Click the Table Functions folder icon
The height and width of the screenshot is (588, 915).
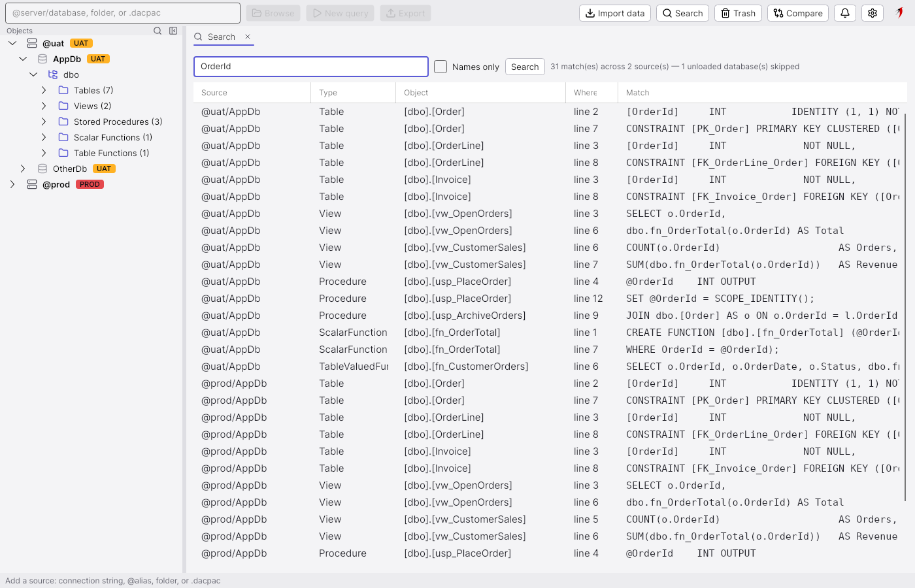click(x=63, y=153)
